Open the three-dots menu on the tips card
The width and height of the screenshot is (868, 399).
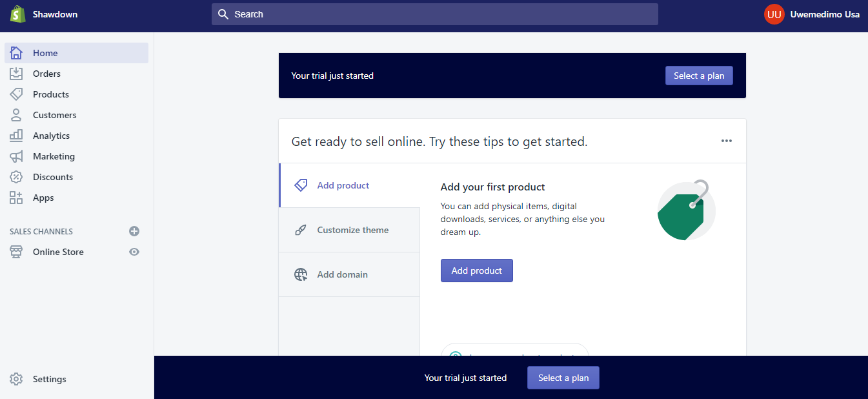pos(727,141)
